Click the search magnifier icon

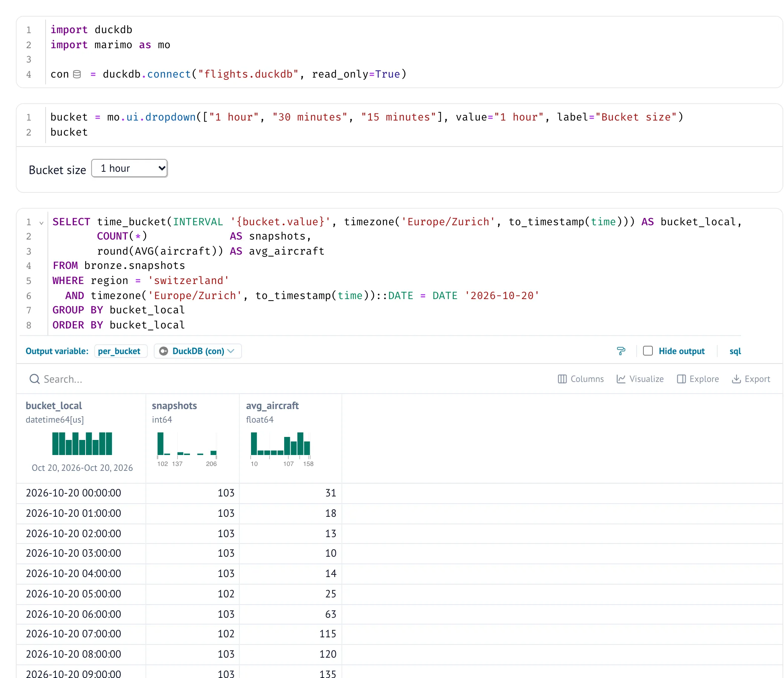[34, 379]
